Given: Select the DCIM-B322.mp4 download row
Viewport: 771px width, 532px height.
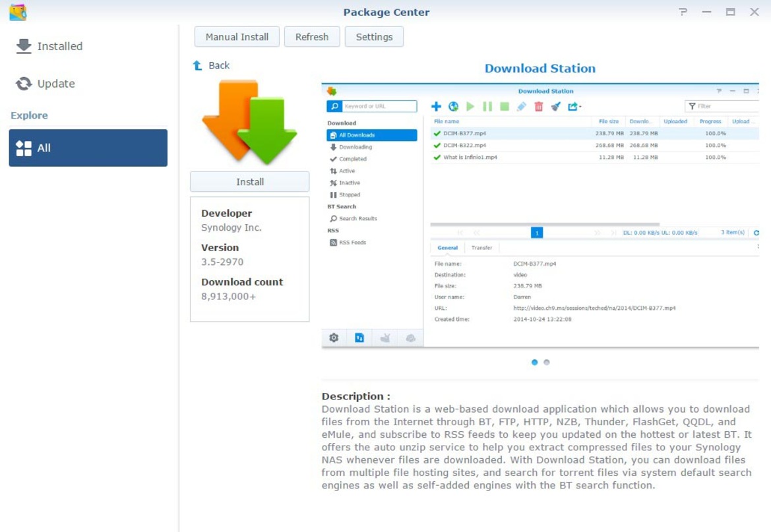Looking at the screenshot, I should [x=594, y=146].
